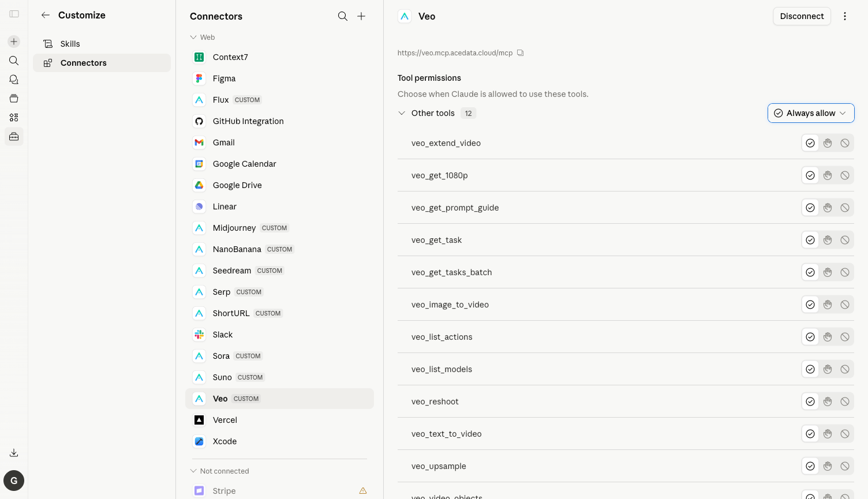The width and height of the screenshot is (868, 499).
Task: Open Skills in Customize menu
Action: coord(102,44)
